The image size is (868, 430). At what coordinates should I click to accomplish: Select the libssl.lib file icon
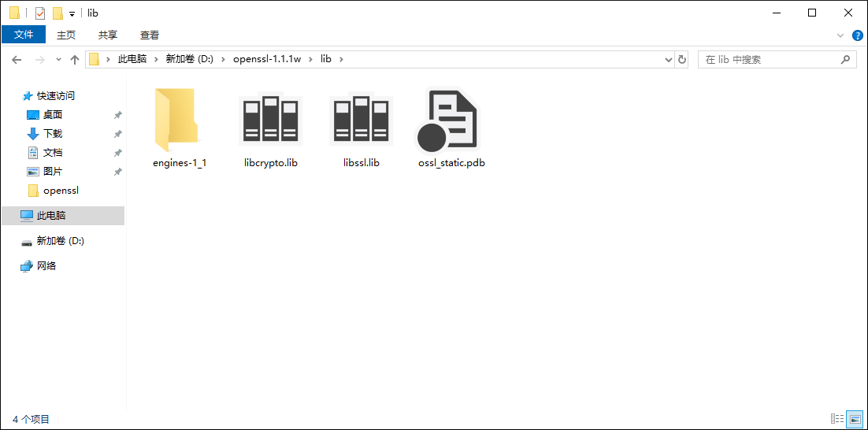361,120
